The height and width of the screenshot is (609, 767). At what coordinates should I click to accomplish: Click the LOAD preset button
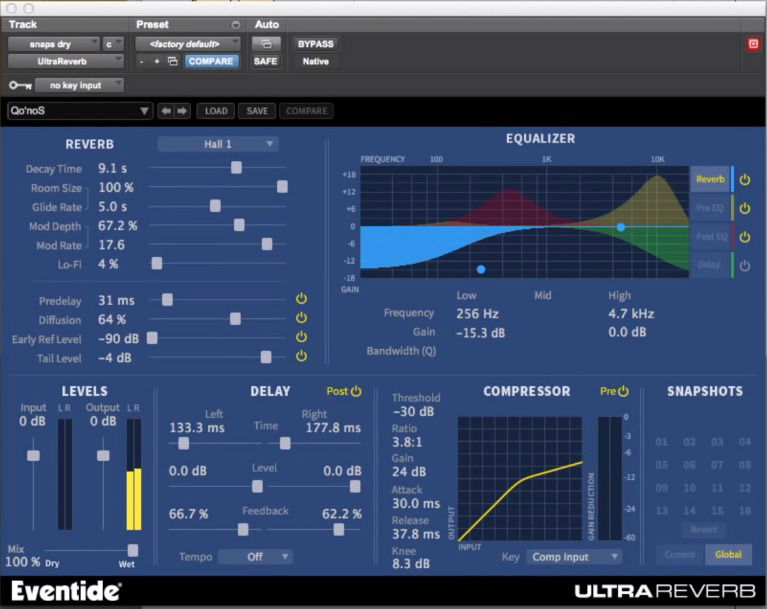pos(217,111)
